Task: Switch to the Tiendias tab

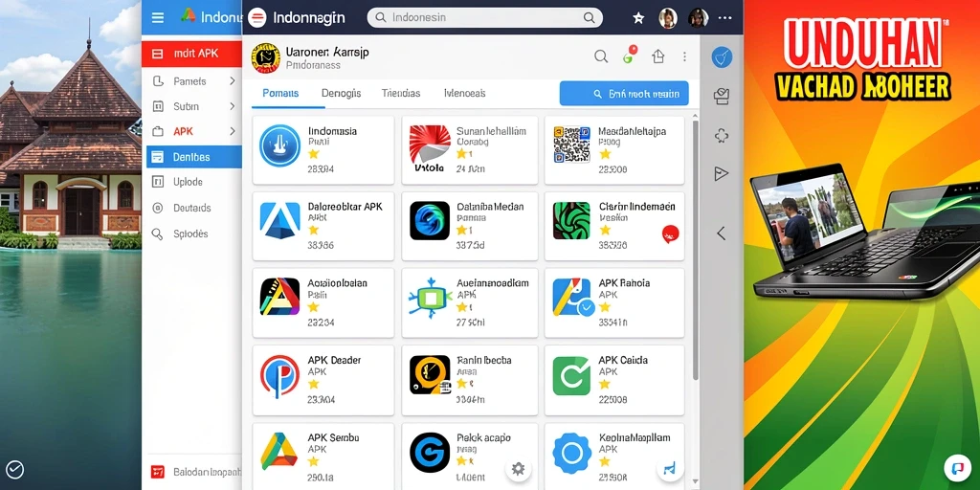Action: (401, 93)
